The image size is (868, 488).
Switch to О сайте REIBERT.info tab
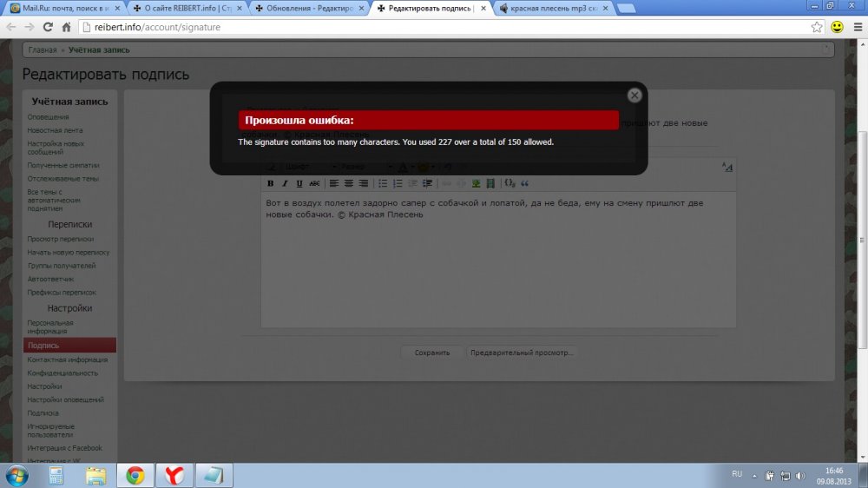tap(187, 9)
